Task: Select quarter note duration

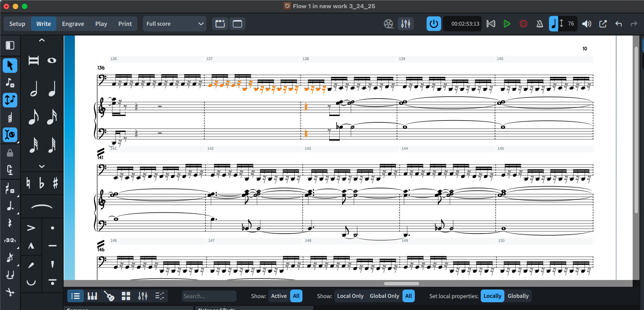Action: tap(52, 89)
